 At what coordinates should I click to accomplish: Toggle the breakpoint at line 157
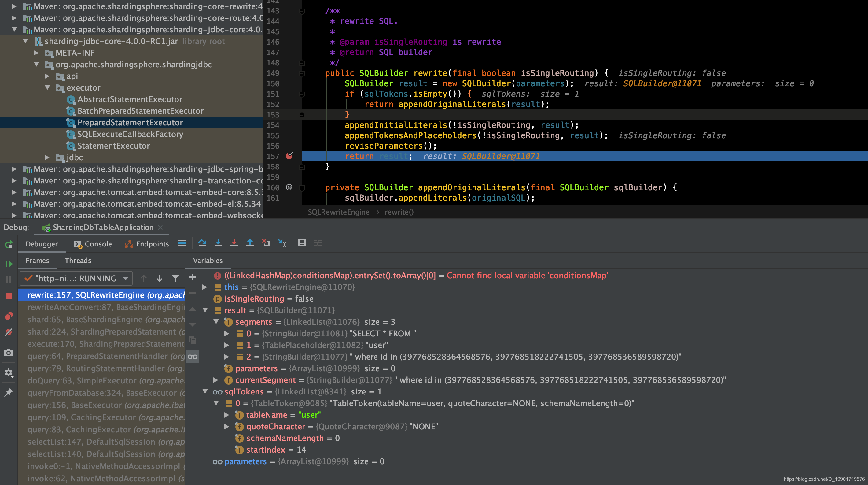click(x=289, y=156)
